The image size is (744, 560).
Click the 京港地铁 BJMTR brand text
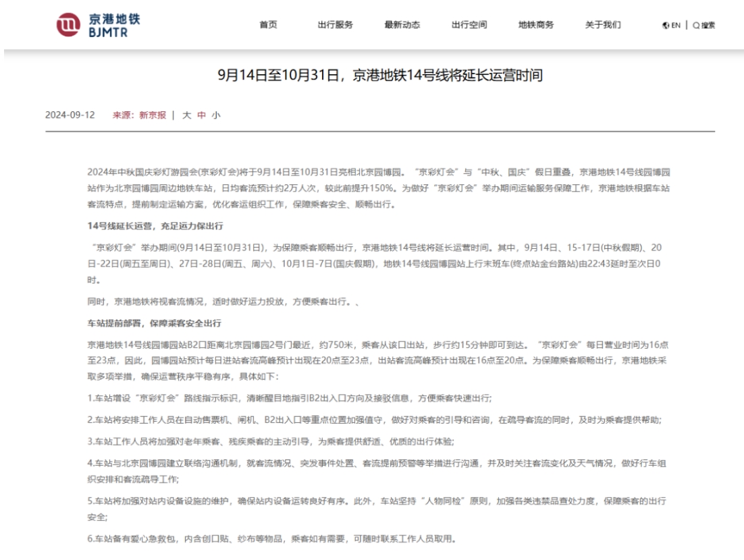point(114,25)
